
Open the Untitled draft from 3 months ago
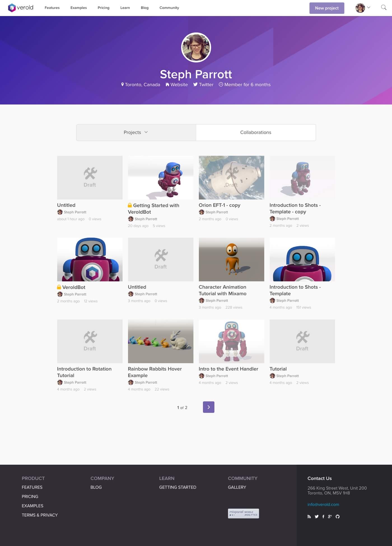161,260
